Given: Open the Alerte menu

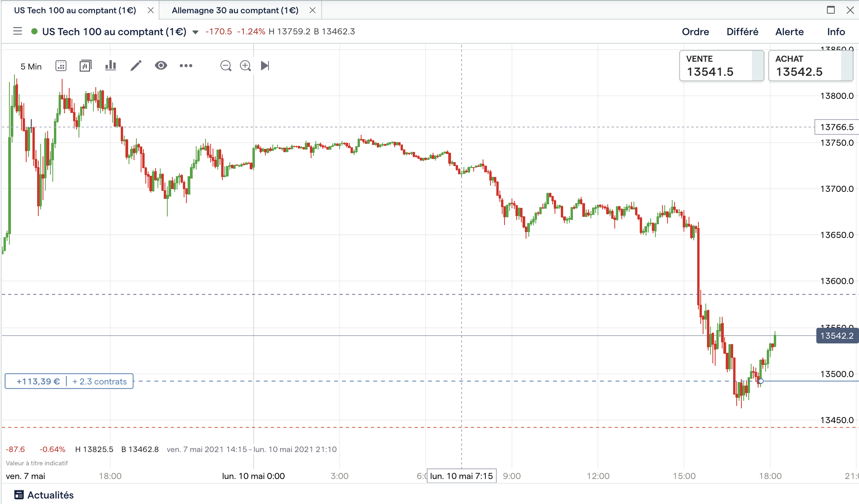Looking at the screenshot, I should 789,32.
